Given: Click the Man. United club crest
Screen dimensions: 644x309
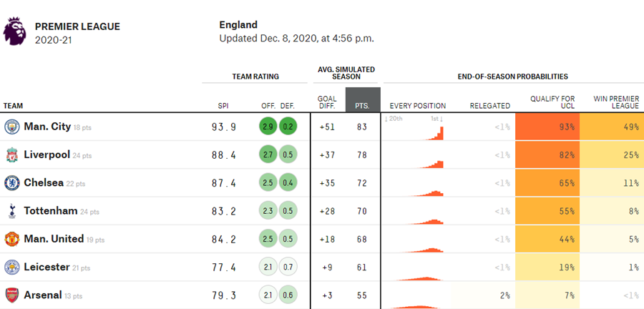Looking at the screenshot, I should 12,239.
